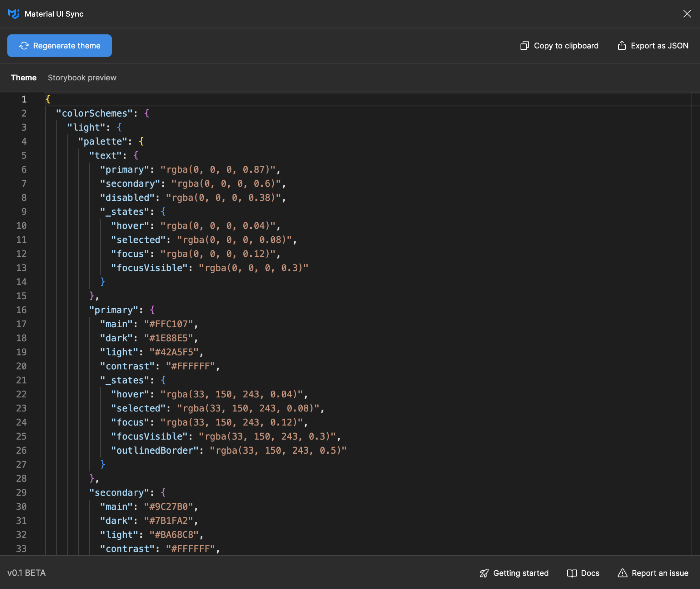
Task: Click the copy icon beside Copy to clipboard
Action: pos(524,46)
